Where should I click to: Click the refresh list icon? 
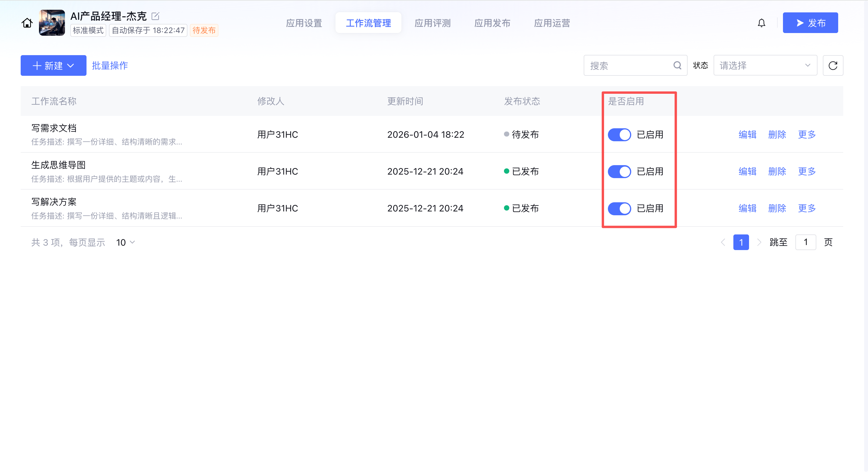point(833,65)
